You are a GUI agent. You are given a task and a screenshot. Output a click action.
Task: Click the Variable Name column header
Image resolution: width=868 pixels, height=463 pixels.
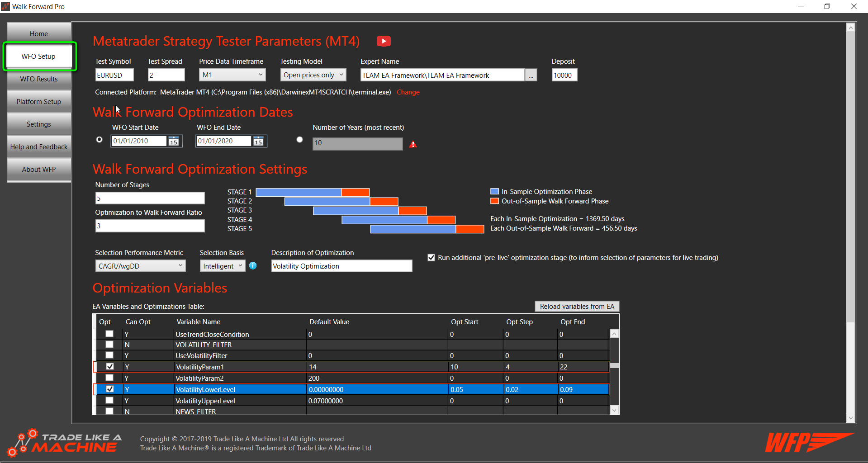pos(199,322)
